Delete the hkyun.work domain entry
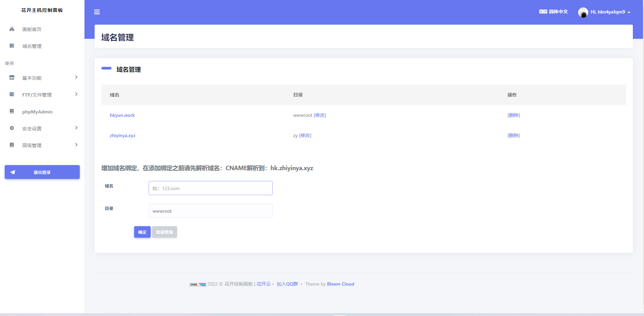 [513, 115]
